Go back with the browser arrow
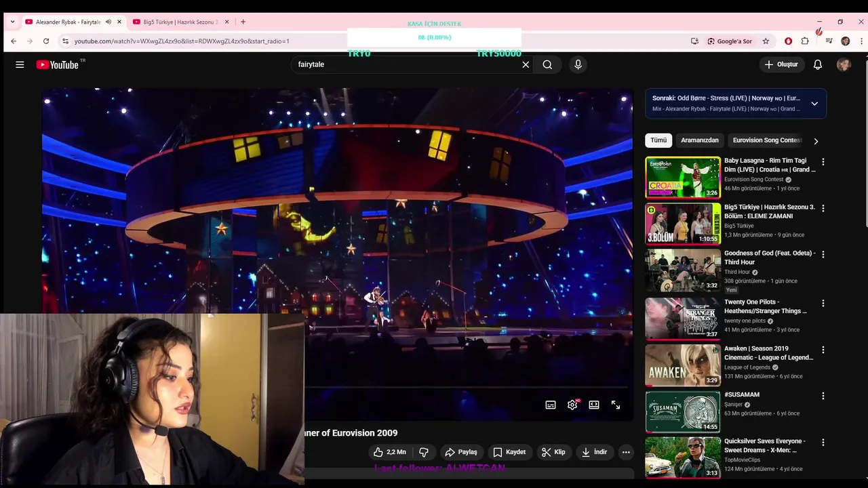Viewport: 868px width, 488px height. 14,41
